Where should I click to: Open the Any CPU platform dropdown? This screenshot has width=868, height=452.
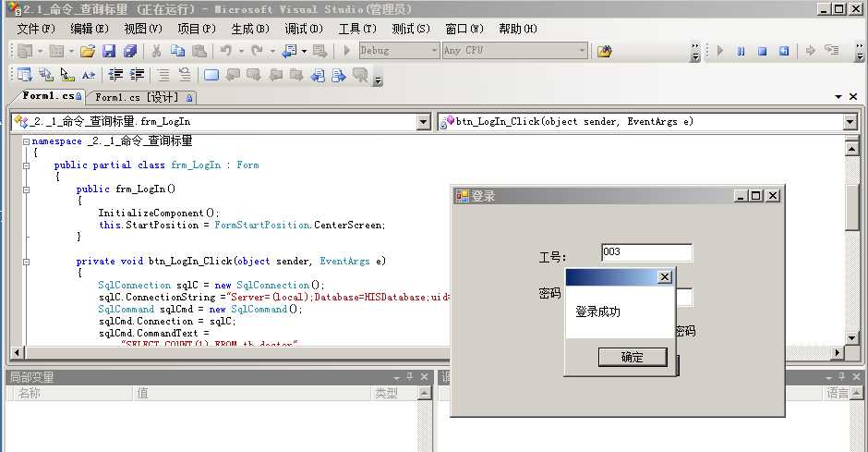[582, 51]
